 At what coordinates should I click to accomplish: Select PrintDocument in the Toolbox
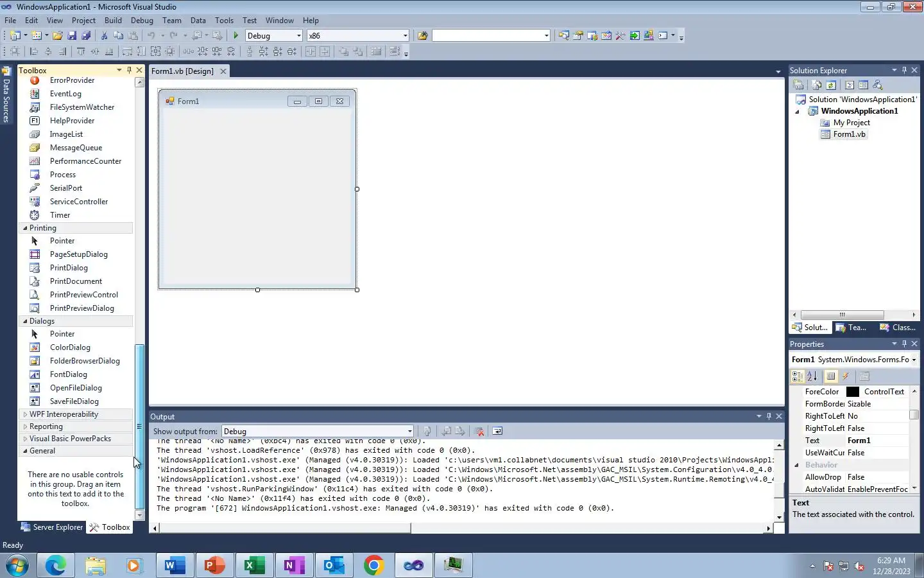coord(76,281)
